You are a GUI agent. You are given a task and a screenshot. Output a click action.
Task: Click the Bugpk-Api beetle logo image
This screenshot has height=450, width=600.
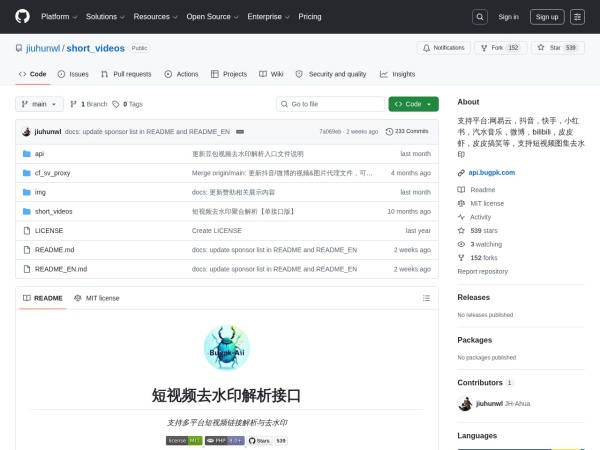227,347
